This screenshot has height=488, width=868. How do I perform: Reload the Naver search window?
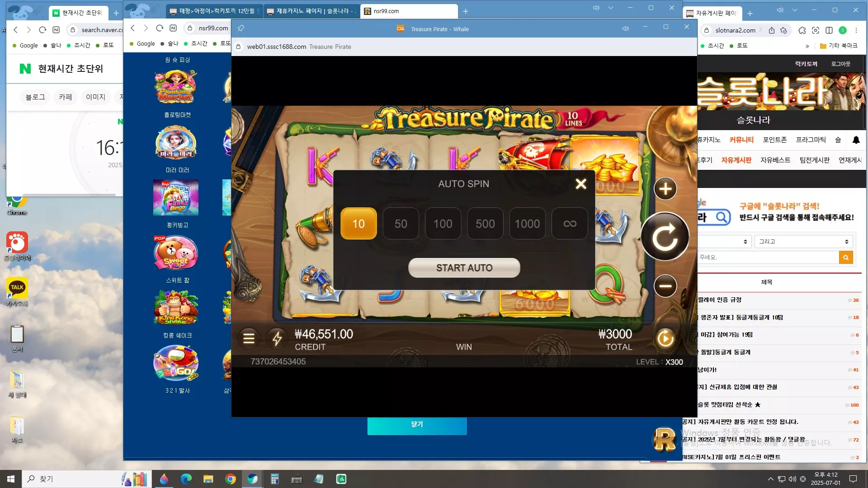[x=42, y=30]
